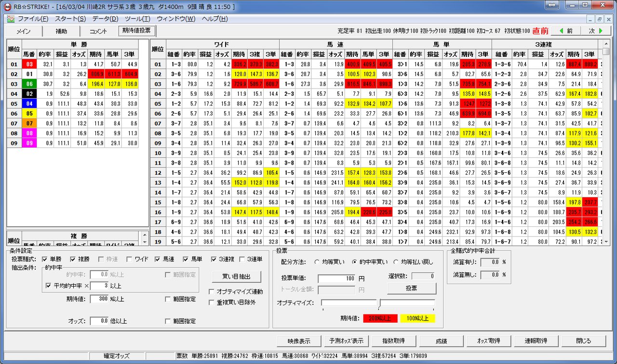Click the オッズ minimum input showing 0.0

click(x=99, y=321)
